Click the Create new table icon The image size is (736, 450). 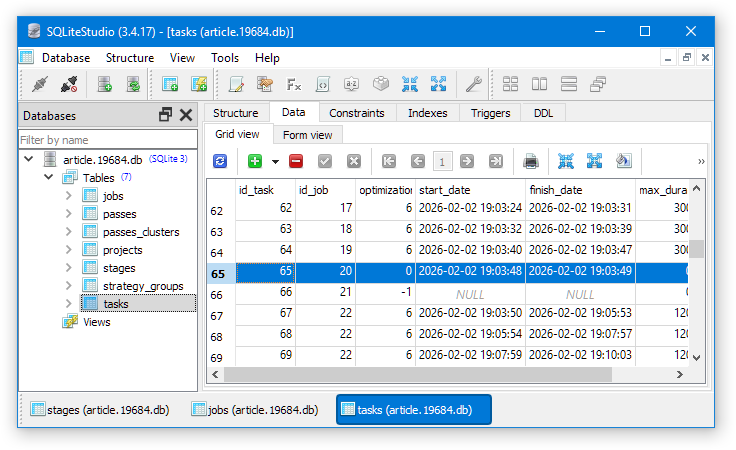pyautogui.click(x=169, y=84)
